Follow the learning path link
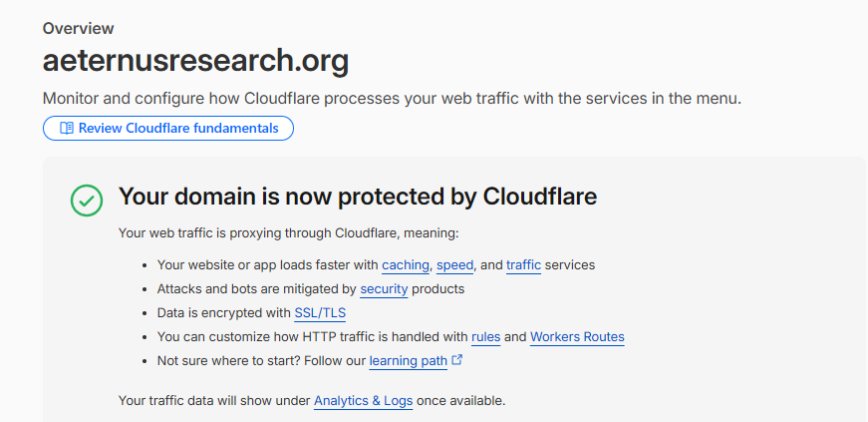The image size is (868, 422). point(409,361)
